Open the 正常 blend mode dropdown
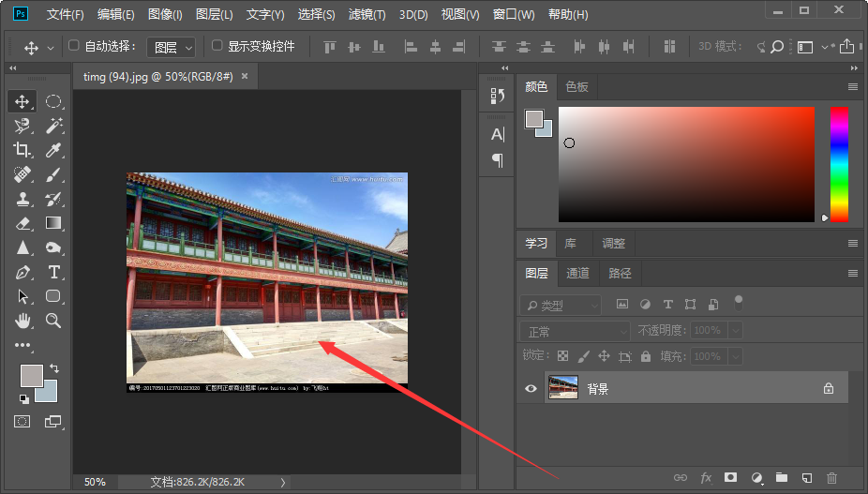868x494 pixels. (x=575, y=331)
